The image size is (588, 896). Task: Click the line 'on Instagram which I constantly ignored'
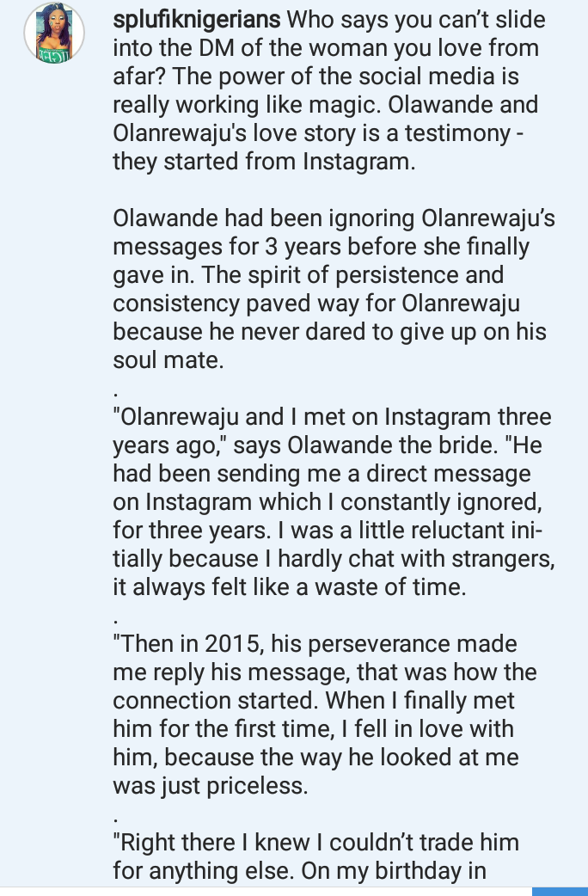328,502
